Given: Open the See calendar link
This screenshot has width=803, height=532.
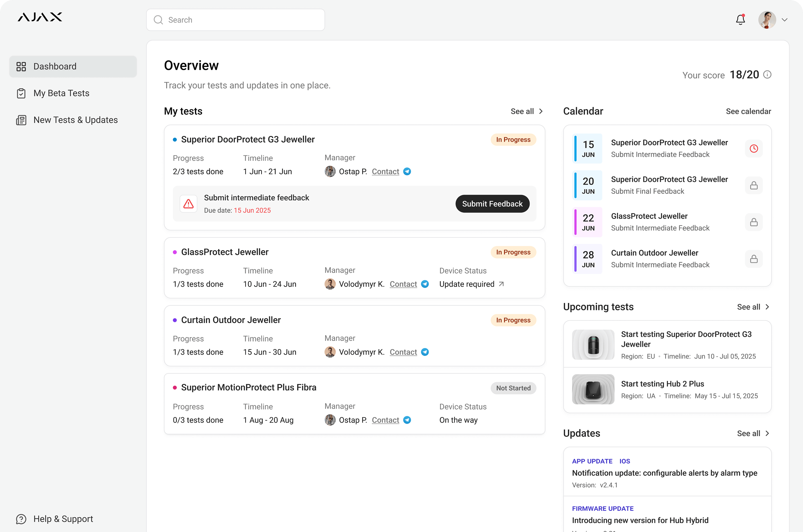Looking at the screenshot, I should click(x=748, y=111).
